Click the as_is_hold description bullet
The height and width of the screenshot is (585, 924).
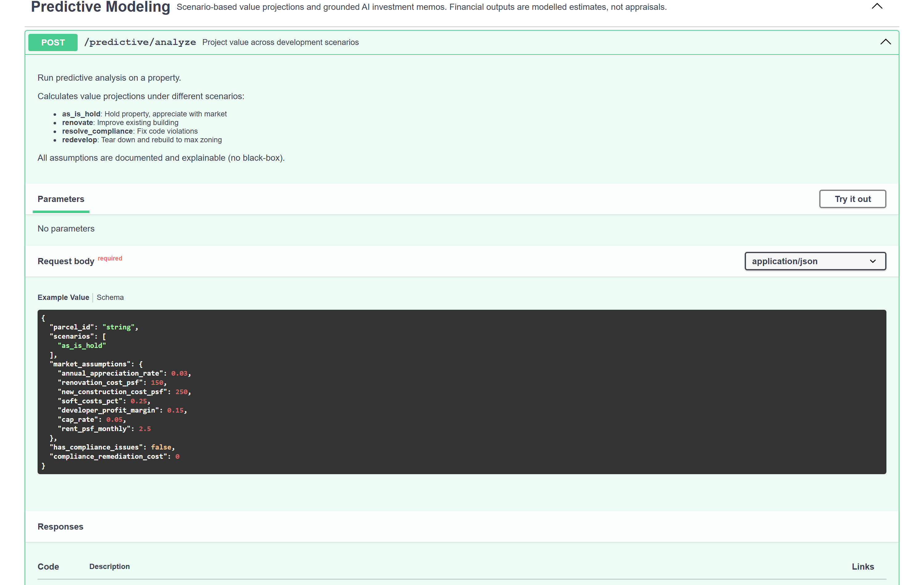pyautogui.click(x=144, y=114)
